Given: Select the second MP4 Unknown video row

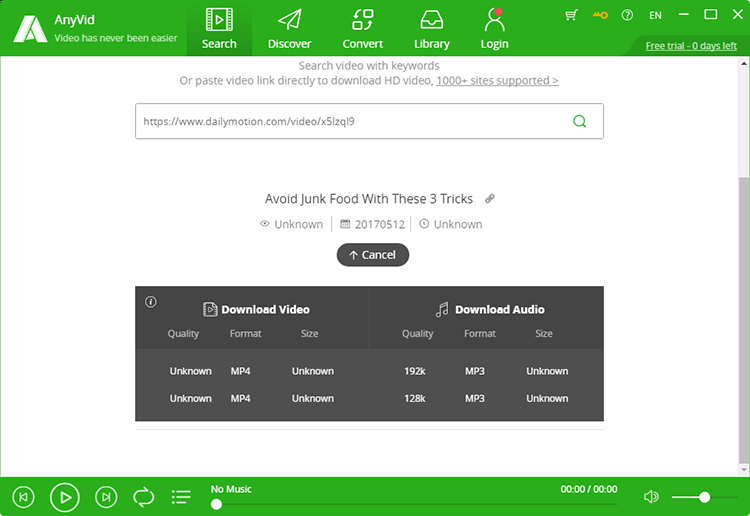Looking at the screenshot, I should [252, 398].
